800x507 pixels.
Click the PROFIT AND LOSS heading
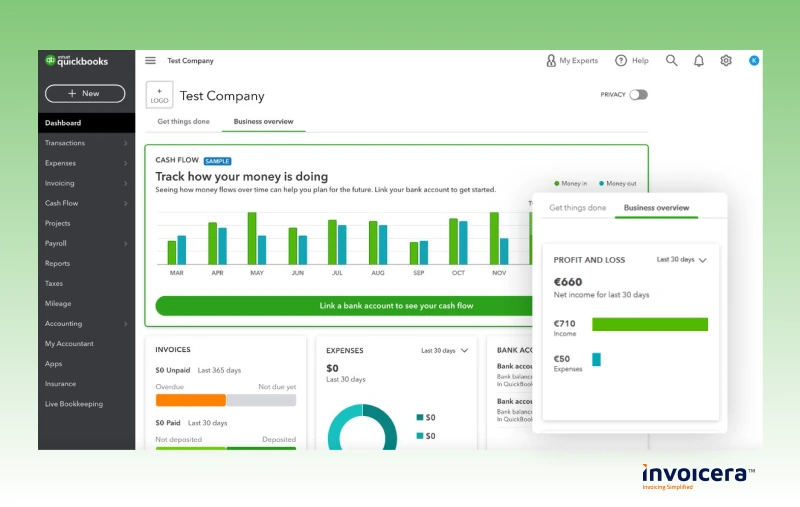click(x=589, y=260)
